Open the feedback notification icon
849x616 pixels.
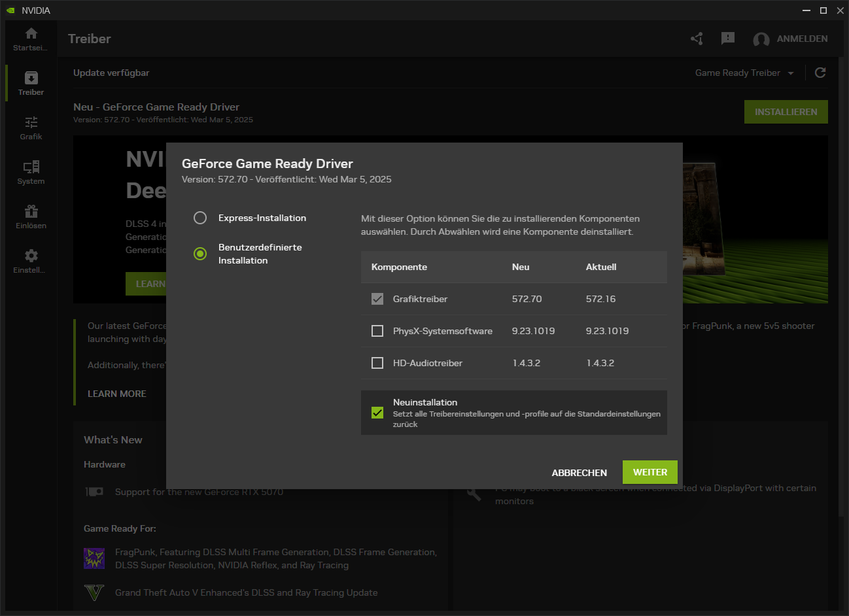[x=728, y=39]
